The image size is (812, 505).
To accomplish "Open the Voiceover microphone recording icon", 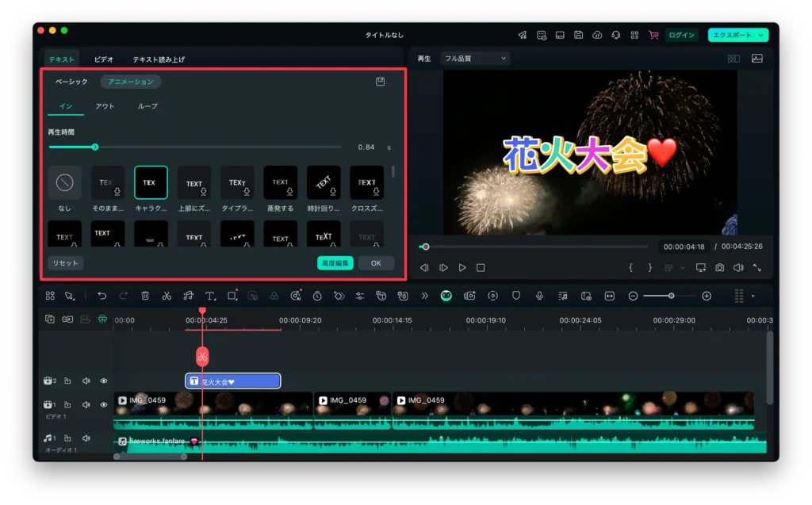I will [538, 296].
